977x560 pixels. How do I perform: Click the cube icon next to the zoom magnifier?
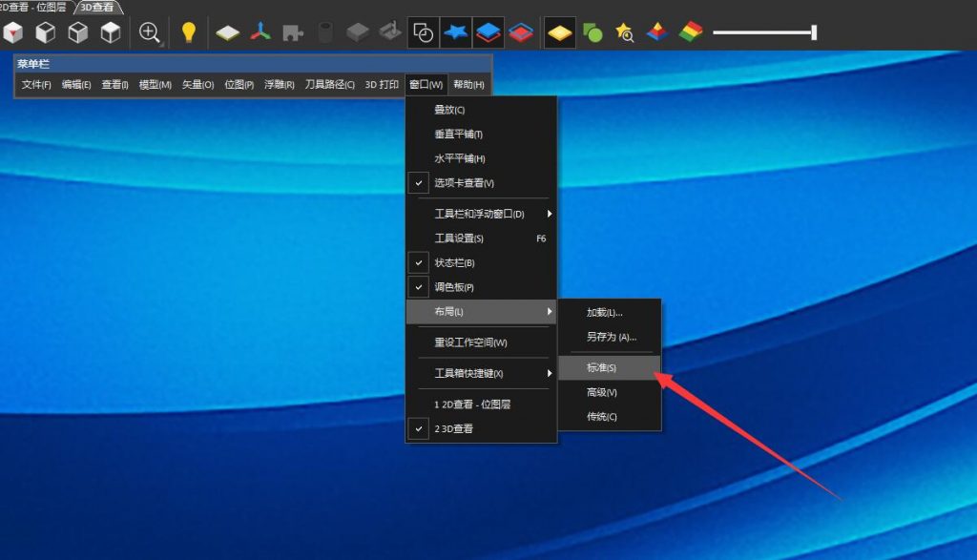pyautogui.click(x=111, y=32)
